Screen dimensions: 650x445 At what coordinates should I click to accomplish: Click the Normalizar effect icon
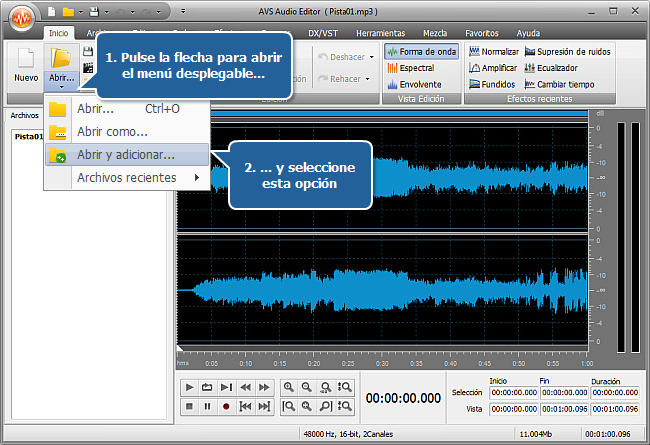[x=474, y=51]
